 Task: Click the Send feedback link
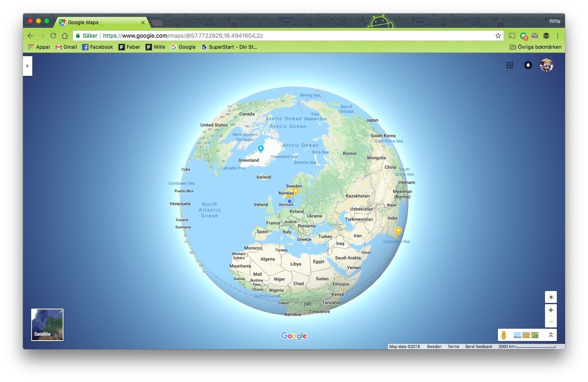pos(479,346)
